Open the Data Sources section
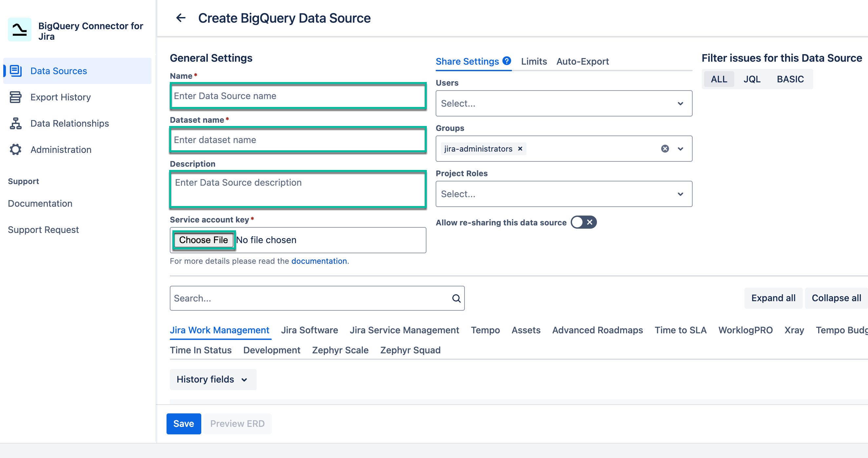This screenshot has height=458, width=868. 58,71
